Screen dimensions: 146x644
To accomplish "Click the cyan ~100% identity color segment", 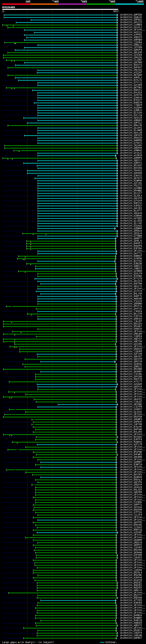I will 130,4.
